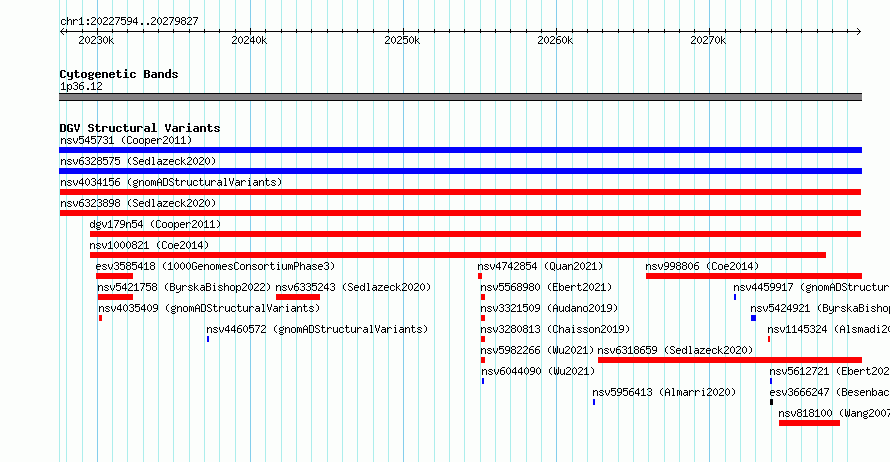Click the red bar under dgv179n54
The width and height of the screenshot is (890, 462).
point(476,234)
